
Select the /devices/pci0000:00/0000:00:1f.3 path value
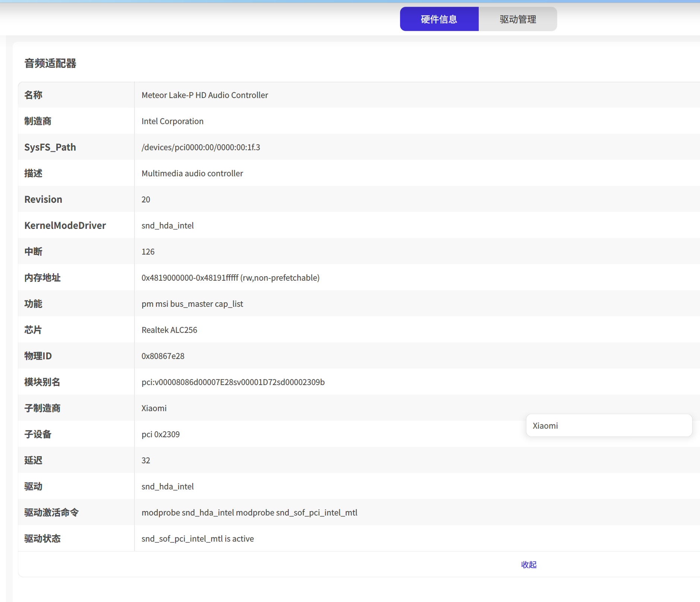coord(201,147)
